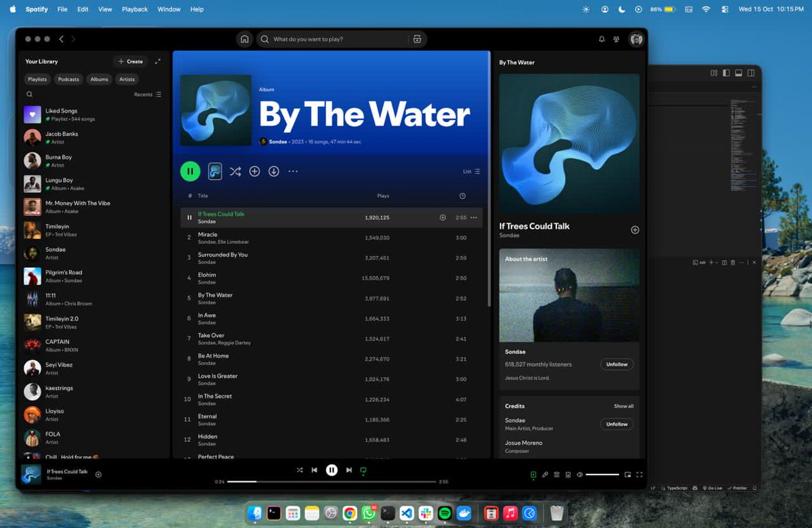Open Elle Limebear artist link under Miracle

click(234, 242)
